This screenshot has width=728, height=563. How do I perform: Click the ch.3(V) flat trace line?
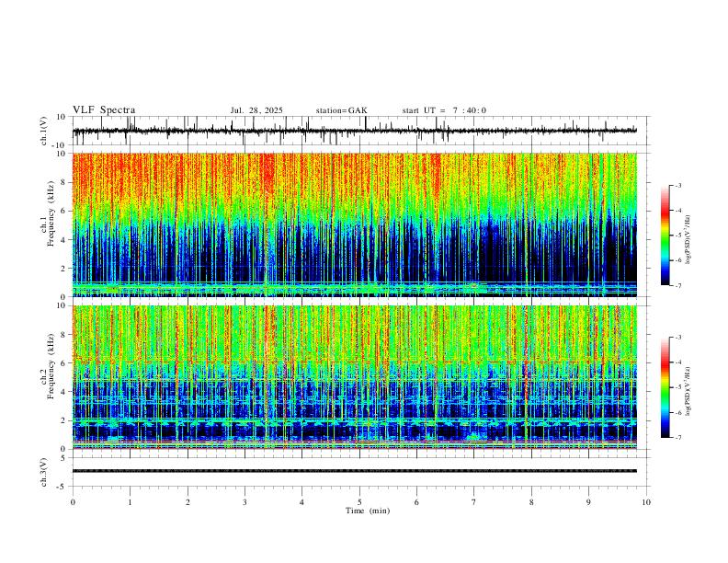point(354,471)
